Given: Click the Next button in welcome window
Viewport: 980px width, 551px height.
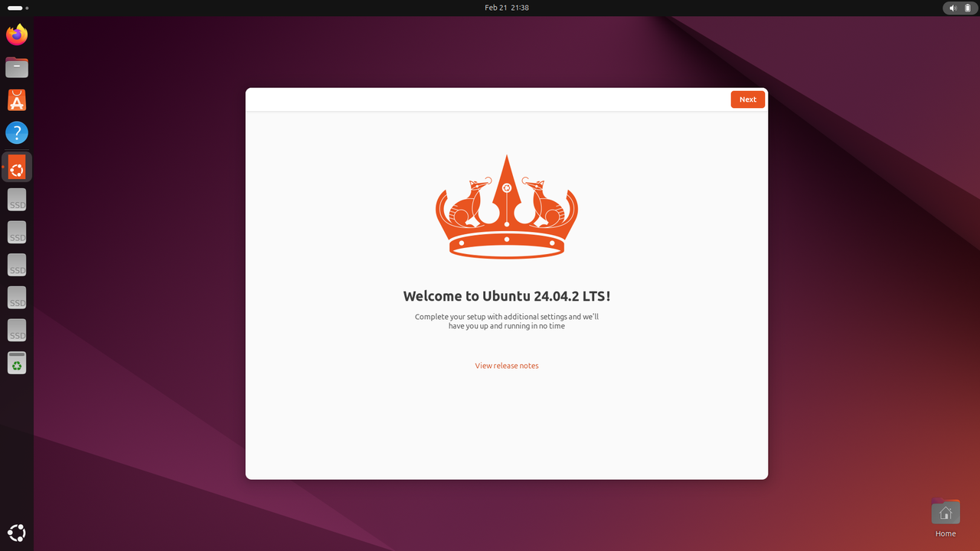Looking at the screenshot, I should [x=747, y=99].
